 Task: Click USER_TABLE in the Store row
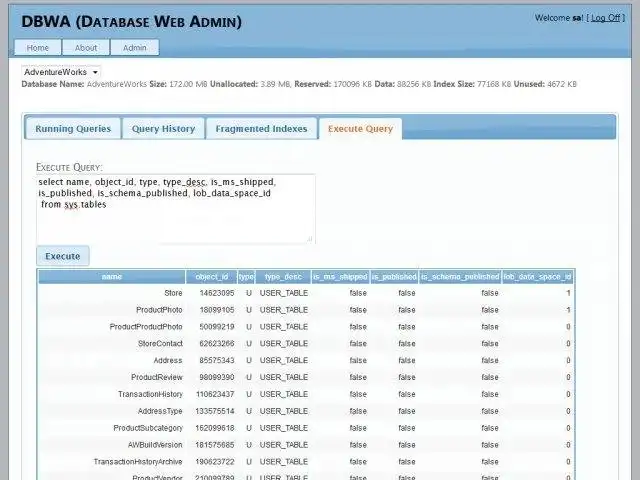pyautogui.click(x=284, y=293)
